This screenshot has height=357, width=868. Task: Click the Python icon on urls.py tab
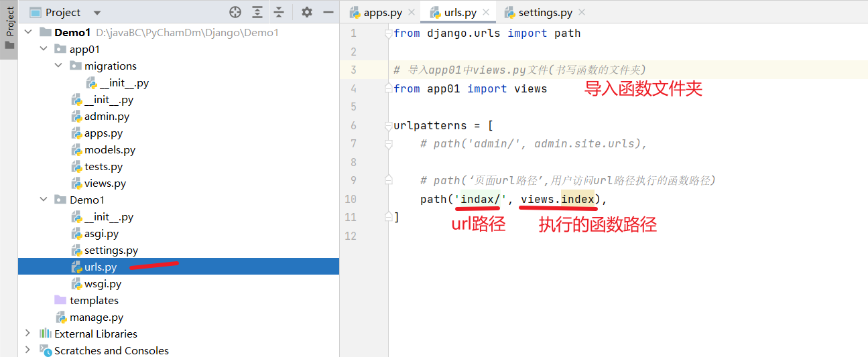(x=436, y=12)
